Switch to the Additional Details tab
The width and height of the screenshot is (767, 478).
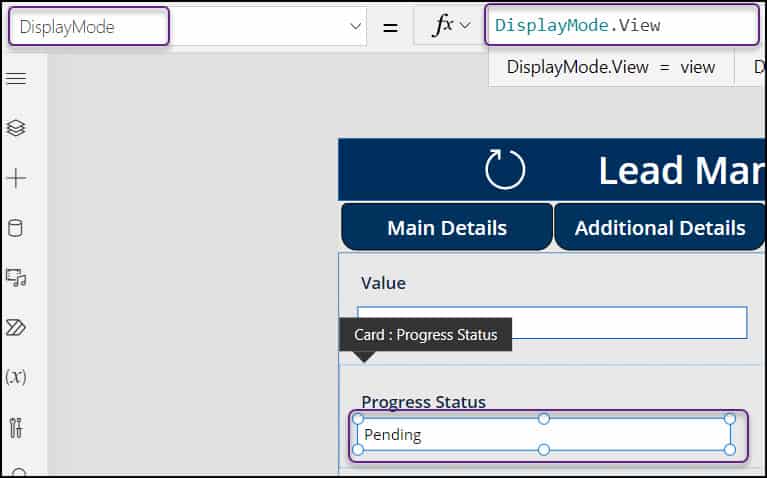pos(660,228)
